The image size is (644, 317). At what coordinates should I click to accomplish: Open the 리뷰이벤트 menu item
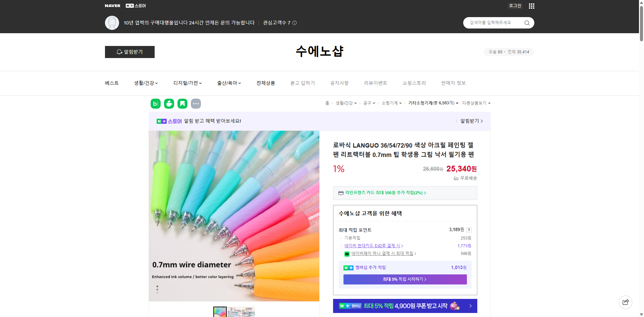point(375,83)
